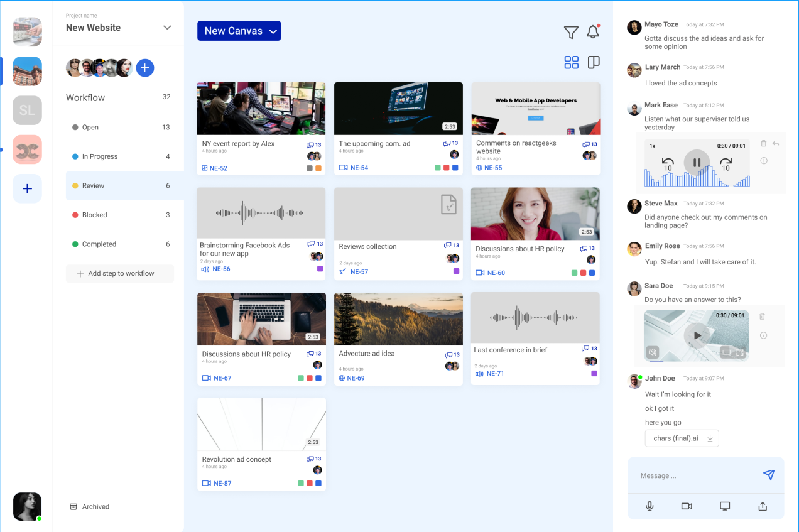The height and width of the screenshot is (532, 799).
Task: Delete Sara Doe's video message
Action: click(762, 317)
